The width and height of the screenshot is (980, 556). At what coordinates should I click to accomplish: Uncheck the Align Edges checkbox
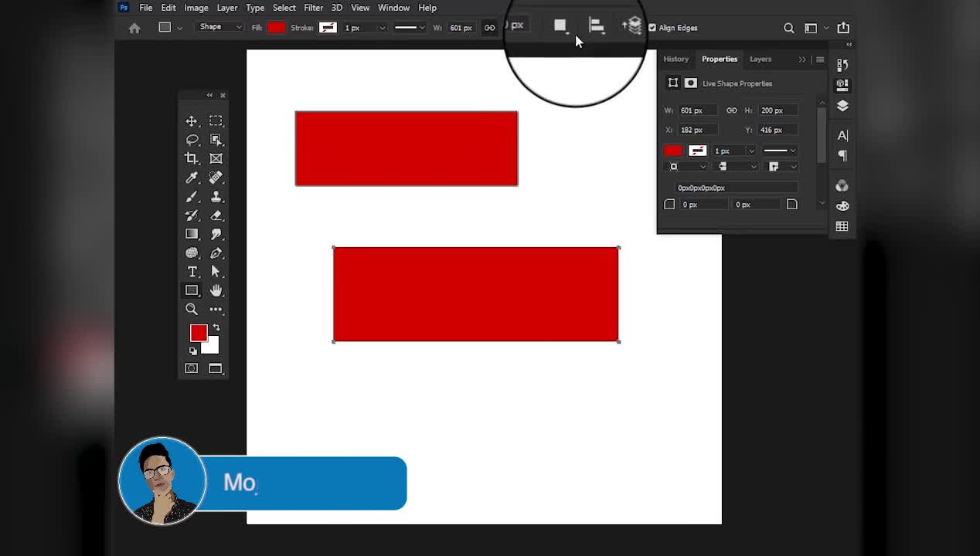[x=652, y=28]
